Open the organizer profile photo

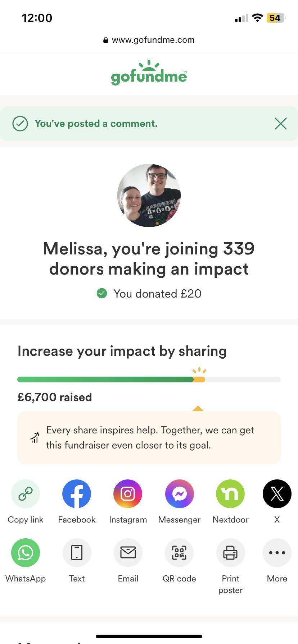[x=149, y=195]
